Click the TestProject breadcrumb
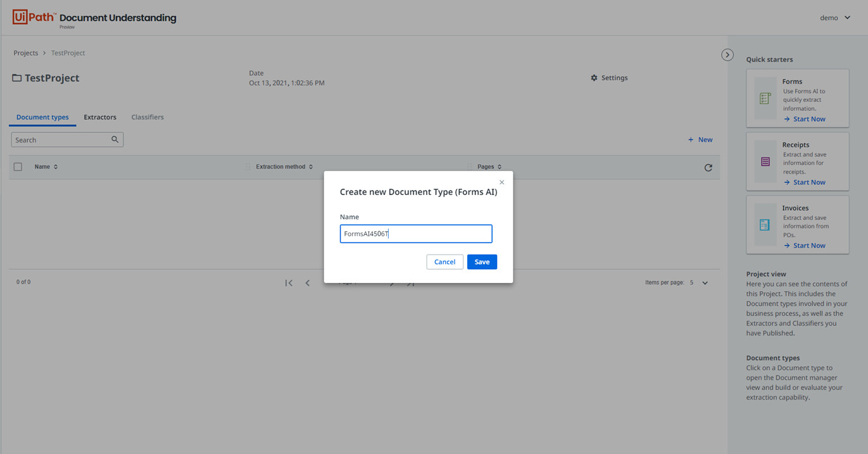This screenshot has height=454, width=868. [x=68, y=53]
